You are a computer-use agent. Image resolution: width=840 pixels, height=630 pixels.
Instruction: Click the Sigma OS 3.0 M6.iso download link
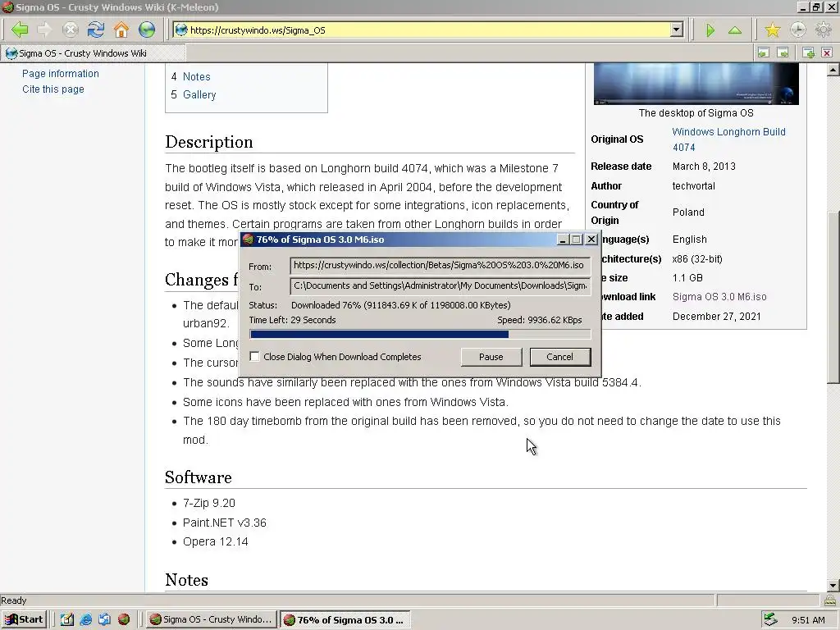point(719,297)
